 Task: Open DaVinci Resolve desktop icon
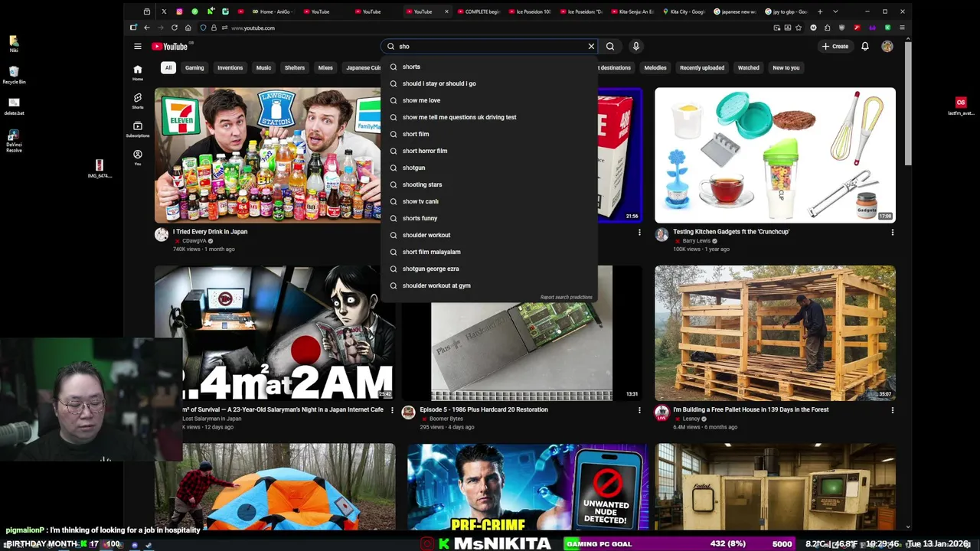click(x=14, y=141)
